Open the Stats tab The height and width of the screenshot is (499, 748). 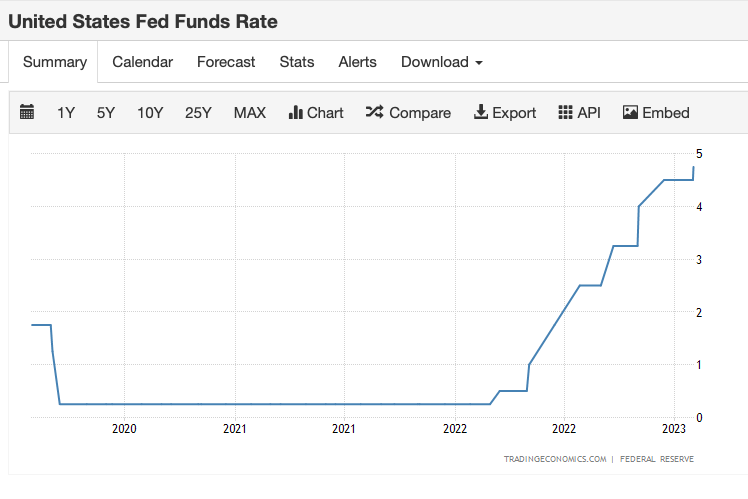(x=297, y=62)
